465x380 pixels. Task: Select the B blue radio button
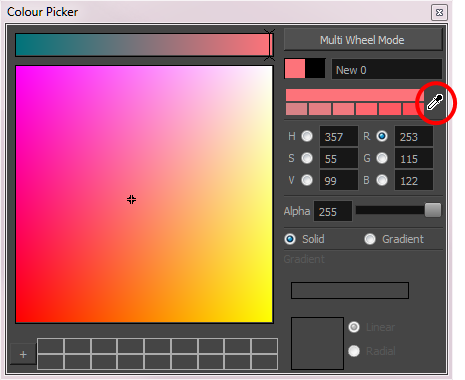point(382,180)
